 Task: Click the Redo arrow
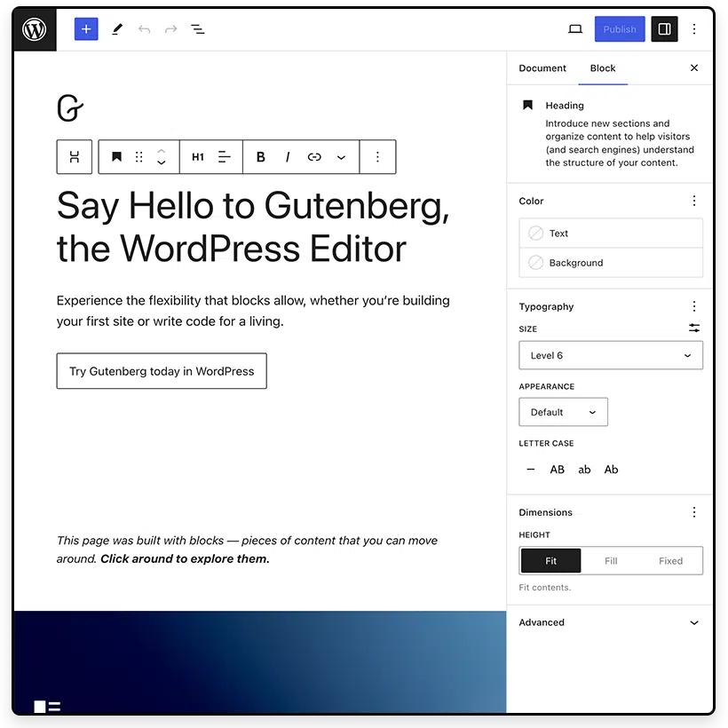point(170,29)
